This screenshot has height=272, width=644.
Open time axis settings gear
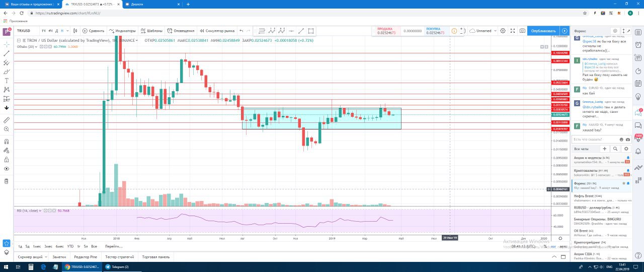pyautogui.click(x=560, y=238)
